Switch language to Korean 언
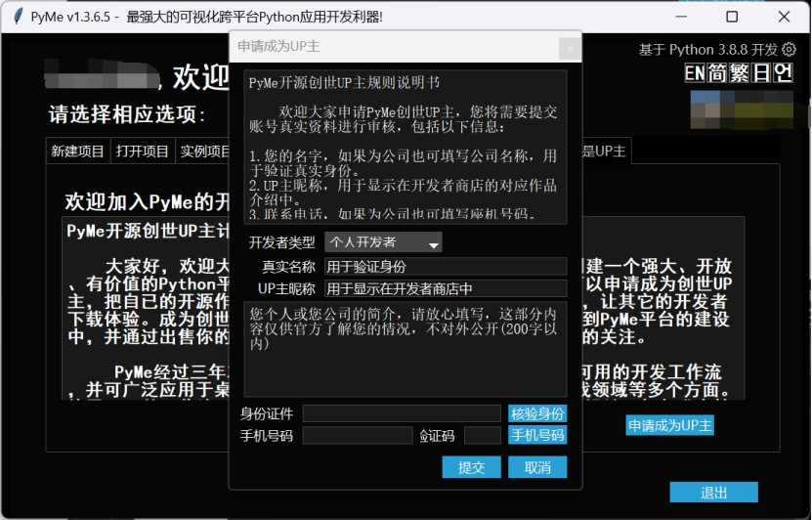Screen dimensions: 812x520 point(783,73)
